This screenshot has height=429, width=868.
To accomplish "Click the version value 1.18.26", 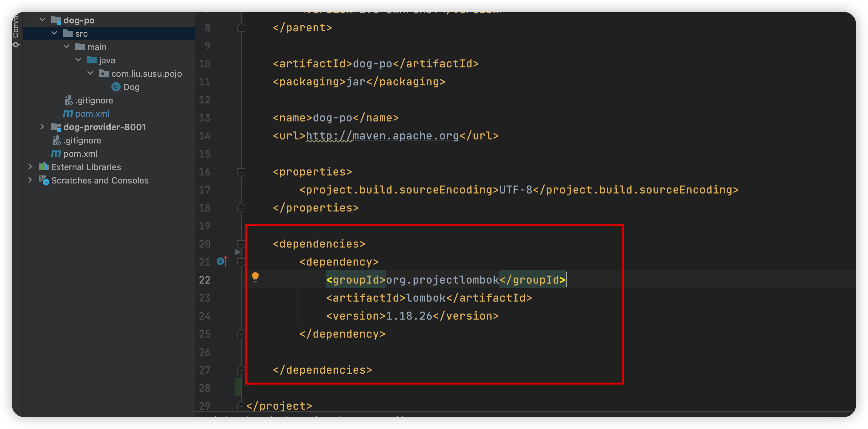I will pos(409,316).
